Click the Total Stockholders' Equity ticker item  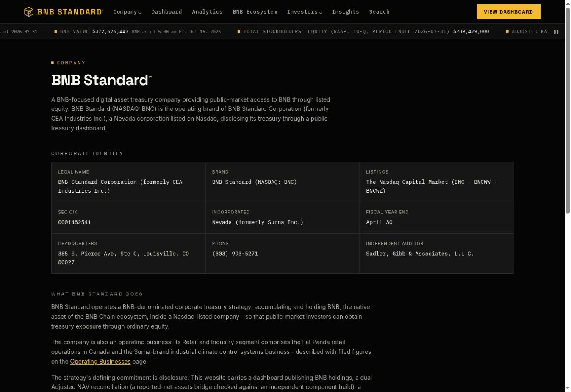pyautogui.click(x=363, y=32)
